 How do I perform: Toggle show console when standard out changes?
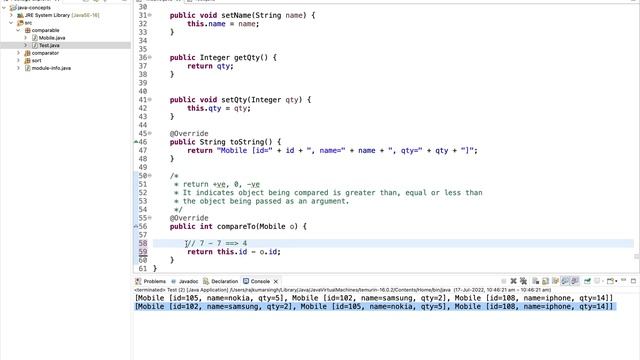pyautogui.click(x=565, y=281)
